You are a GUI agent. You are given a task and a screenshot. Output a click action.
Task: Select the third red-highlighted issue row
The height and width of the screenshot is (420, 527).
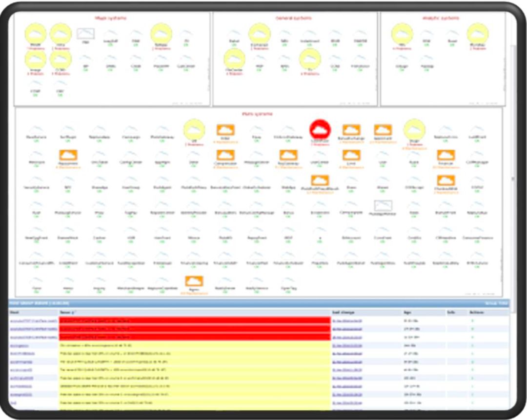195,337
